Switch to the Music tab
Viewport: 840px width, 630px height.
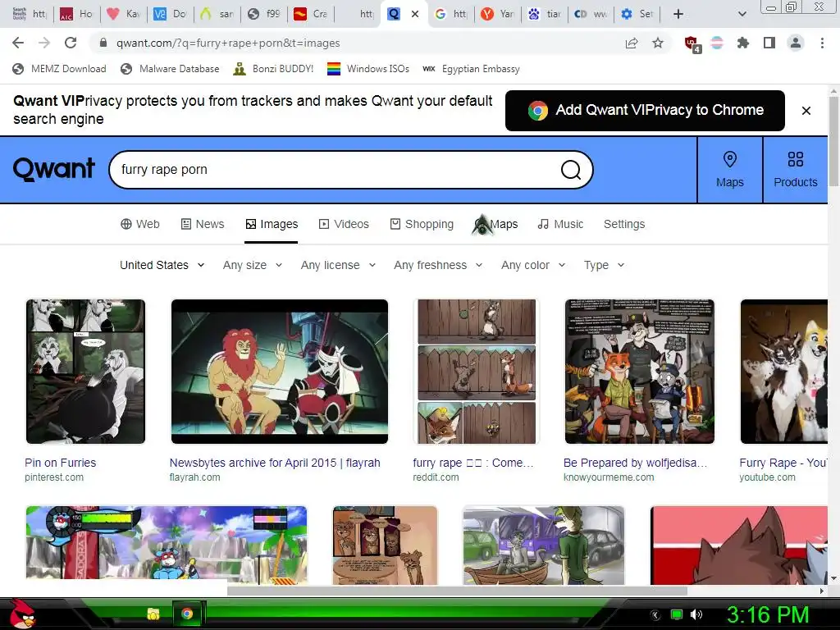(x=560, y=224)
